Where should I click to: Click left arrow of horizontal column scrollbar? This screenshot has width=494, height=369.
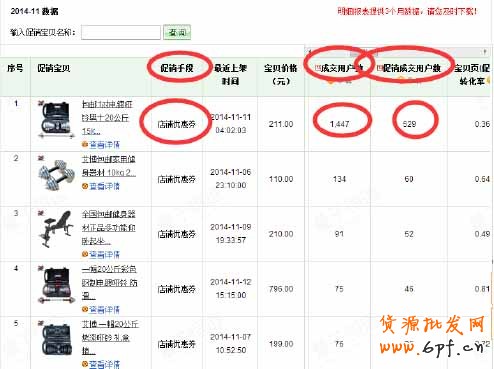pyautogui.click(x=310, y=51)
